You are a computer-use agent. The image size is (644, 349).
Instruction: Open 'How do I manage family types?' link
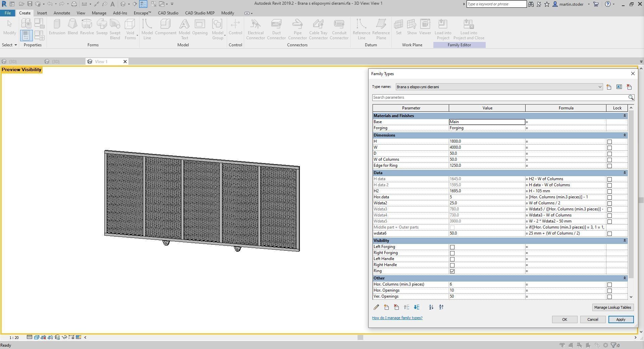(397, 318)
